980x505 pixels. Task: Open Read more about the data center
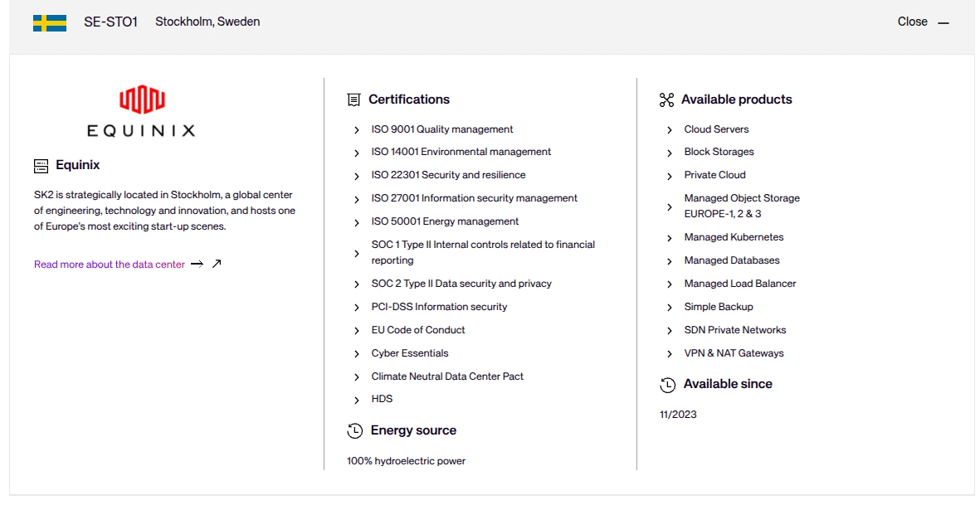pyautogui.click(x=110, y=265)
